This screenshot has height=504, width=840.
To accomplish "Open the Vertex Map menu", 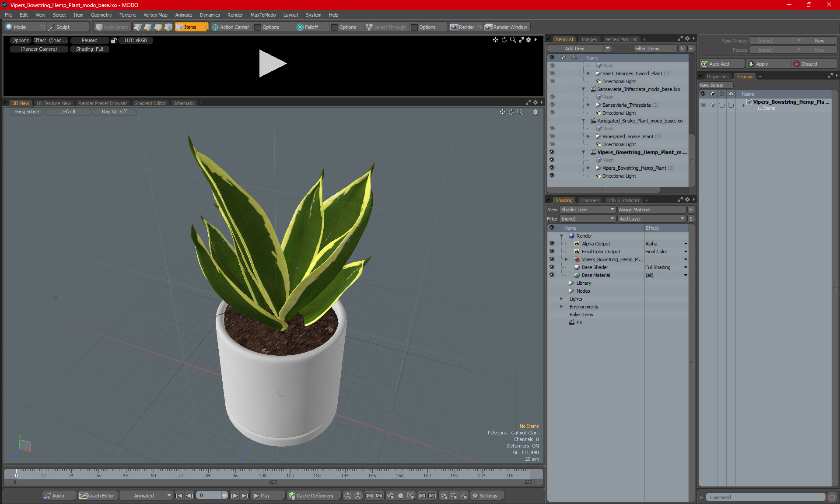I will 155,15.
